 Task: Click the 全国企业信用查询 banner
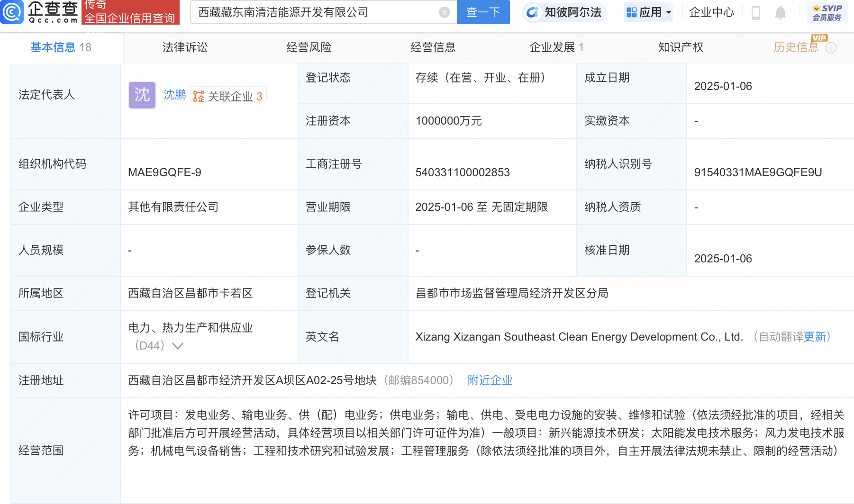tap(131, 12)
